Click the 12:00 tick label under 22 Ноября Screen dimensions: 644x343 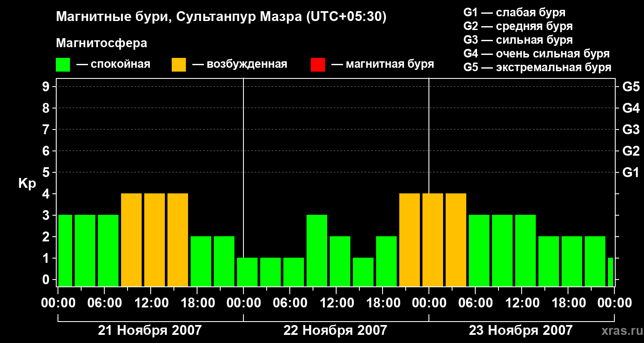coord(336,303)
